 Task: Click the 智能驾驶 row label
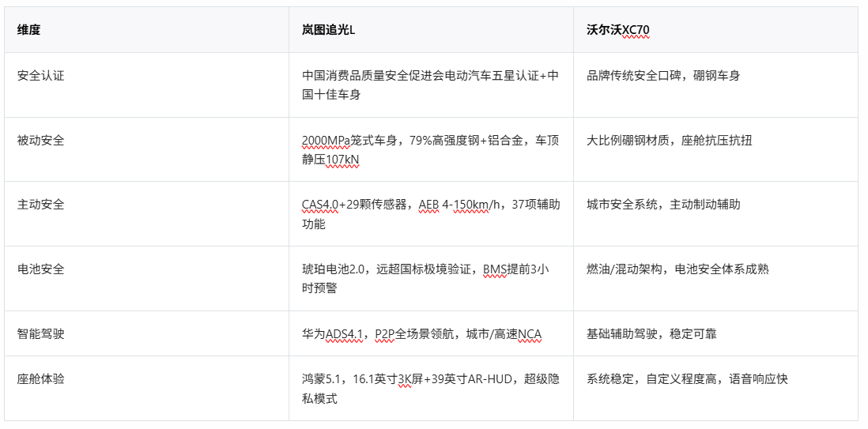click(41, 333)
